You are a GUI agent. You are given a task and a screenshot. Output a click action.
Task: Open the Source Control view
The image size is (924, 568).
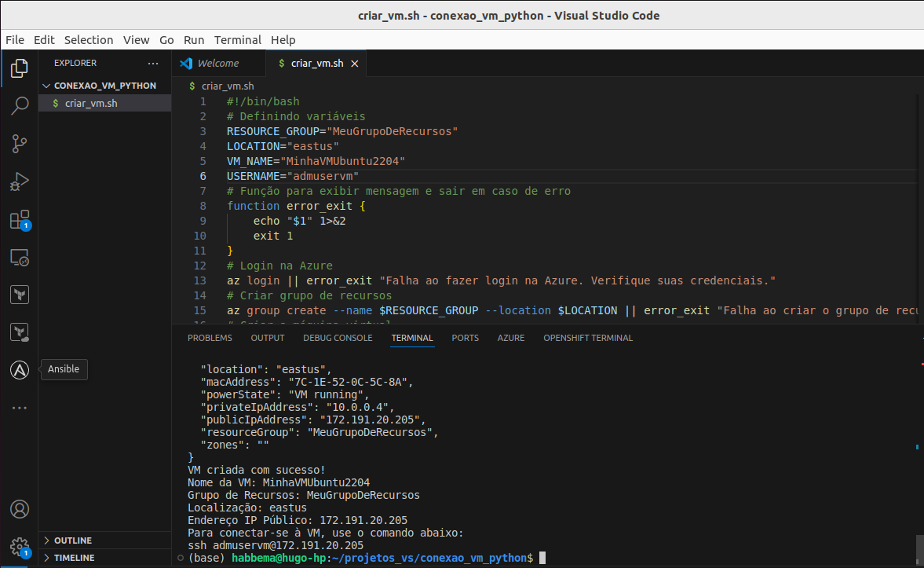(x=20, y=143)
